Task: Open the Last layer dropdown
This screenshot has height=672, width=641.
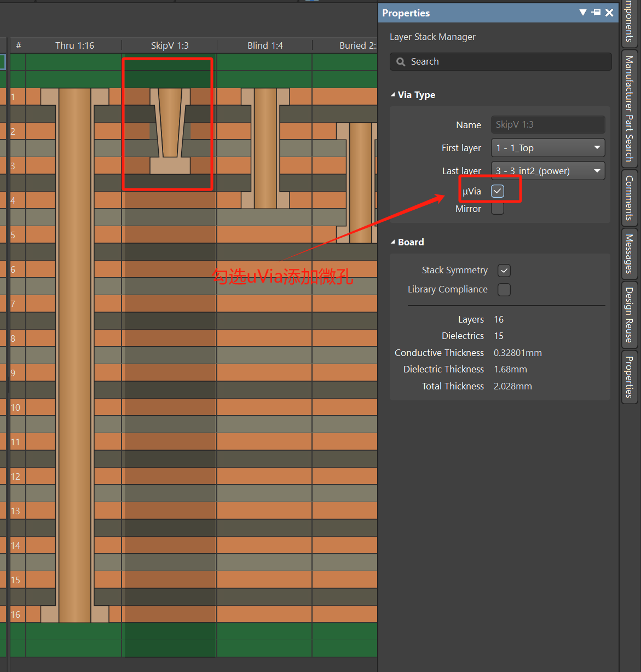Action: point(548,171)
